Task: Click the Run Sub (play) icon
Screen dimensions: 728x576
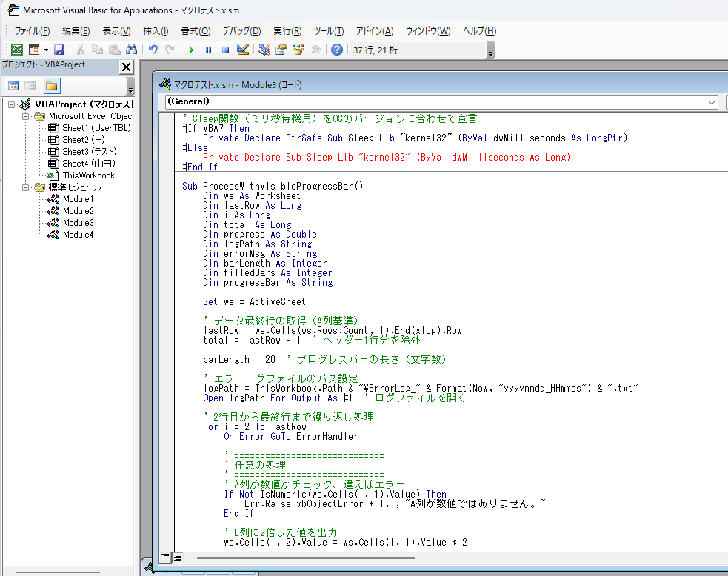Action: [191, 50]
